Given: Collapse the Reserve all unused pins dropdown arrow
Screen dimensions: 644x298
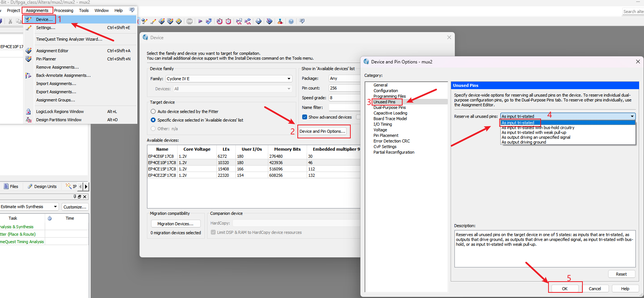Looking at the screenshot, I should [632, 116].
